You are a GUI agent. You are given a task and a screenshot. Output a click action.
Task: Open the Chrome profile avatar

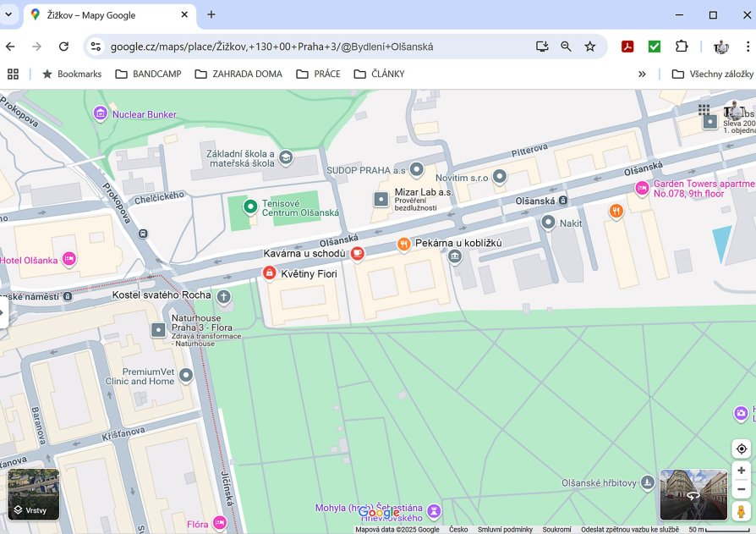tap(720, 47)
